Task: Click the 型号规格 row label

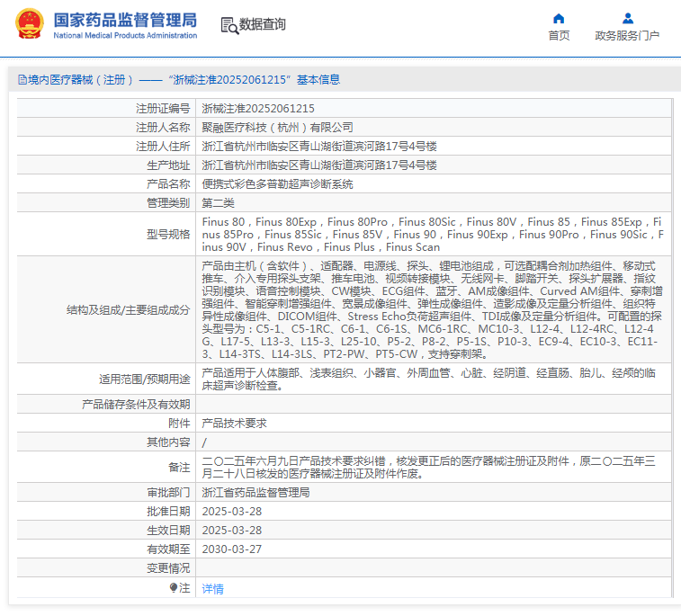Action: [x=168, y=234]
